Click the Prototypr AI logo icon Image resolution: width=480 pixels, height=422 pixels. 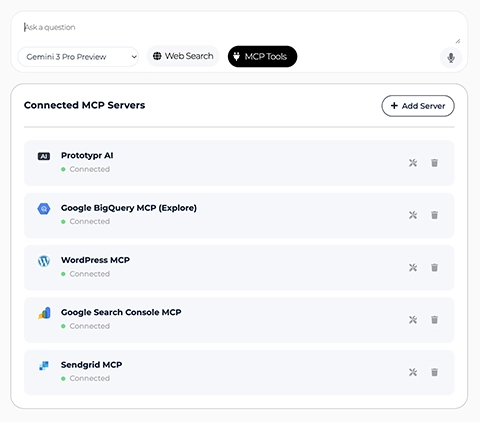[44, 156]
